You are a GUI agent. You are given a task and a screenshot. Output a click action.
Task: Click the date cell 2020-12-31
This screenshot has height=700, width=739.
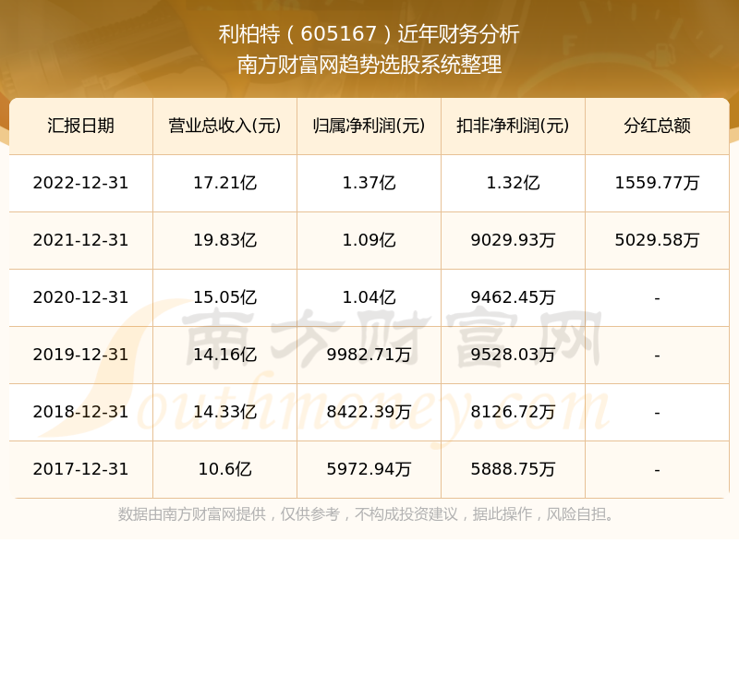(x=80, y=297)
